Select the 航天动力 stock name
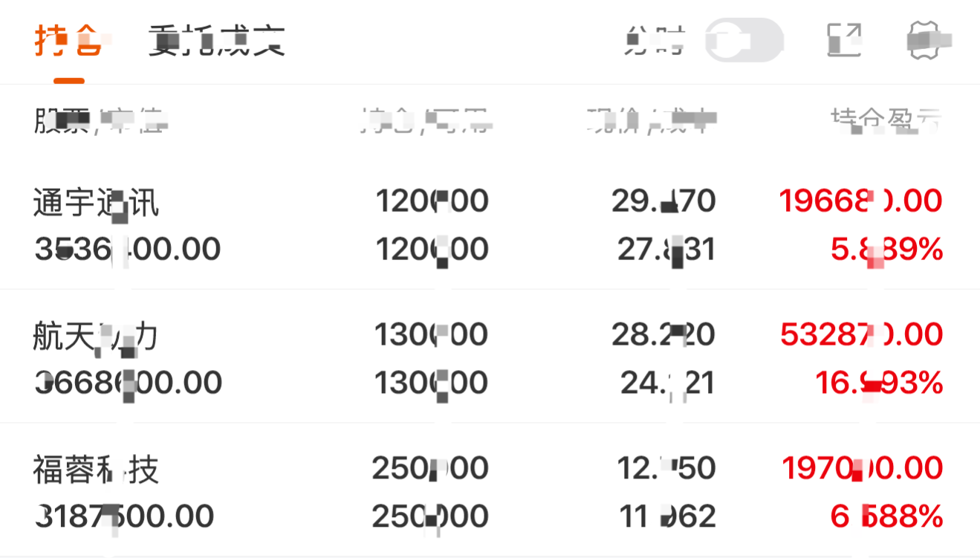 tap(96, 336)
